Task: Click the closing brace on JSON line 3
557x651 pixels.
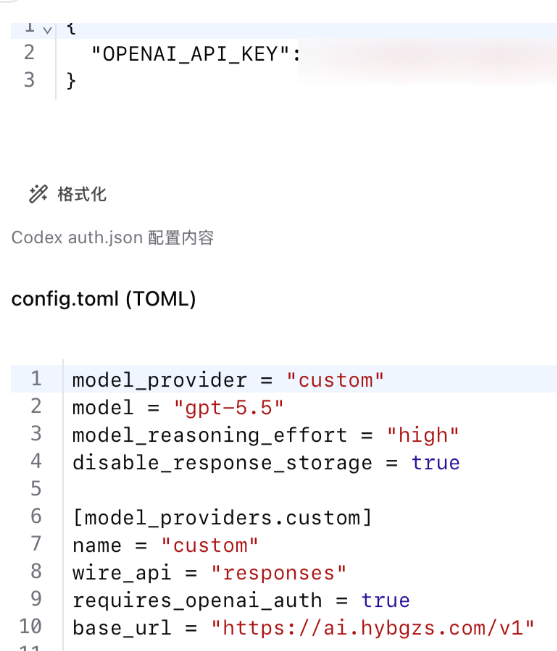Action: [x=71, y=80]
